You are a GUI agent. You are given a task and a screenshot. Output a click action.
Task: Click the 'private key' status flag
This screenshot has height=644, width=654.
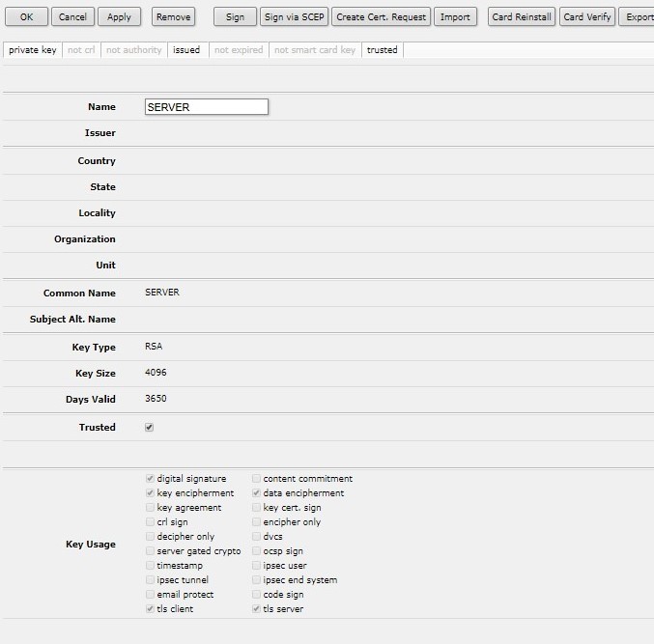coord(33,50)
